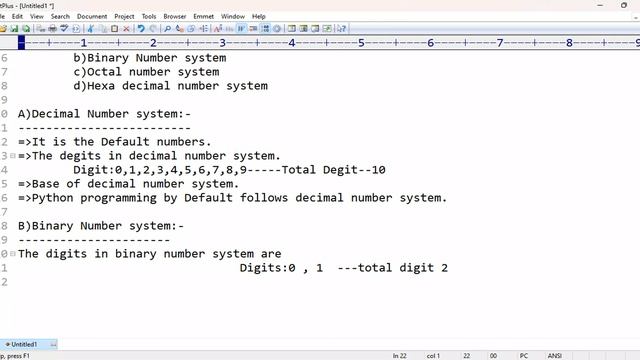Toggle the Output Window toolbar icon
The width and height of the screenshot is (640, 360).
315,29
